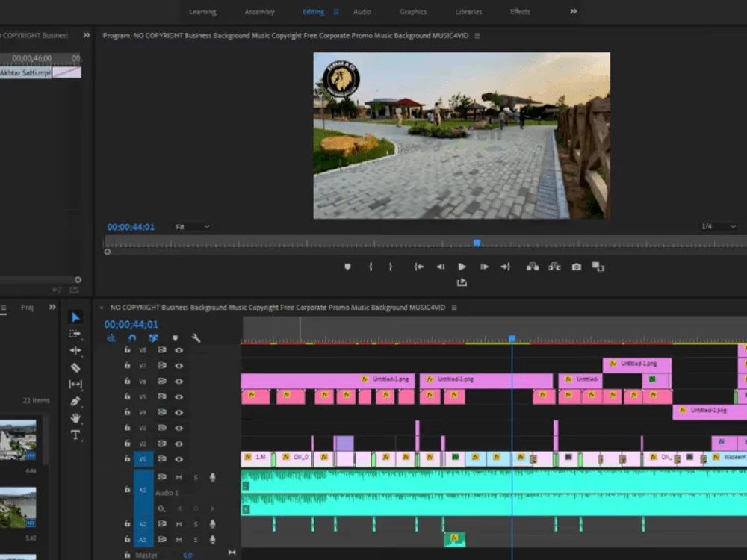The height and width of the screenshot is (560, 747).
Task: Open the Proj panel tab
Action: coord(27,307)
